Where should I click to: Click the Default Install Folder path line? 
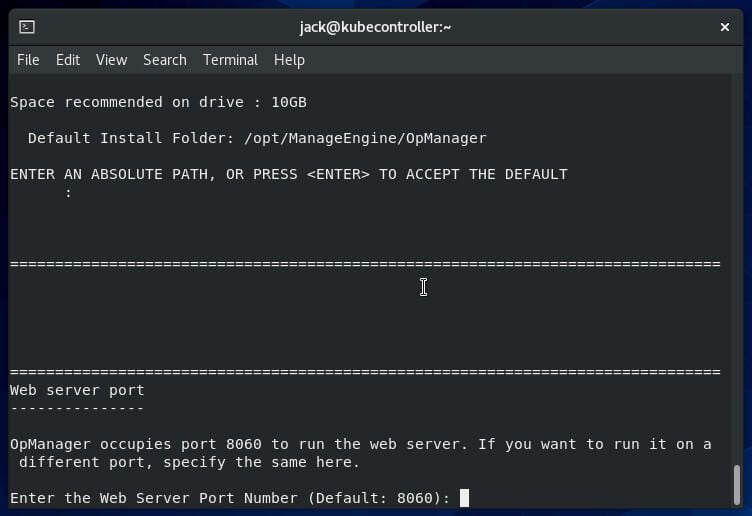[x=257, y=138]
